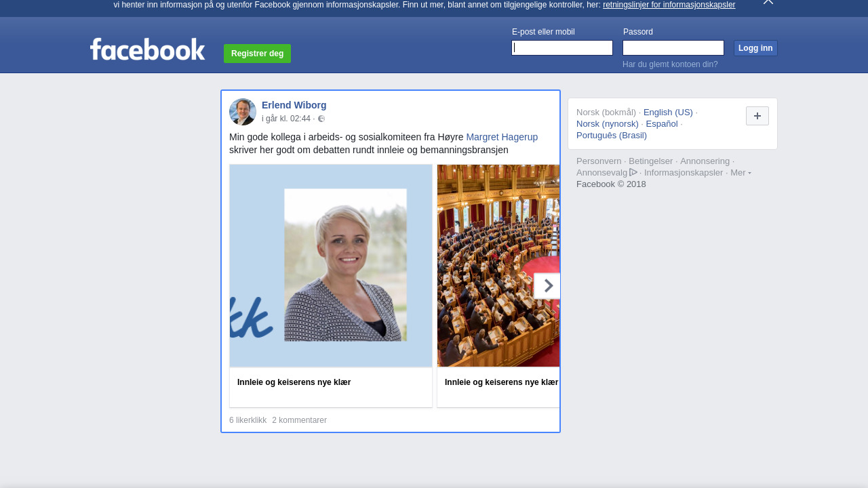Select Norsk (nynorsk) language

click(x=608, y=124)
